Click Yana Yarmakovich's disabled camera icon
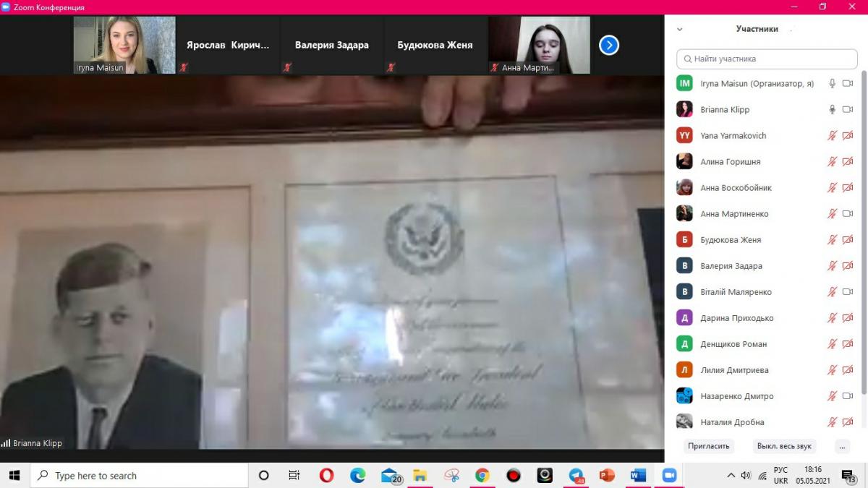This screenshot has height=488, width=868. [848, 136]
